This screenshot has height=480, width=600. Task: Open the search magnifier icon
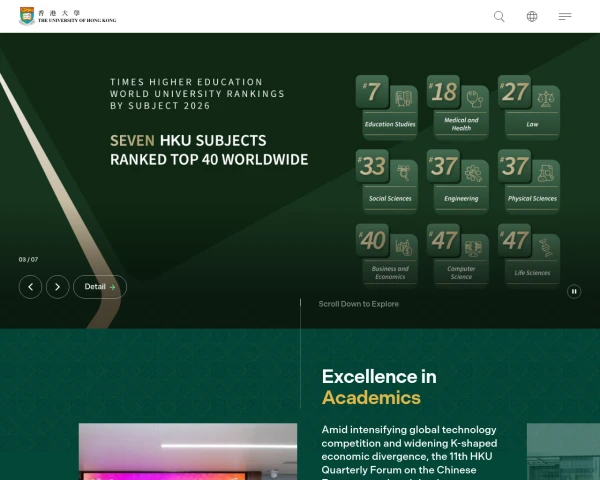(x=499, y=16)
